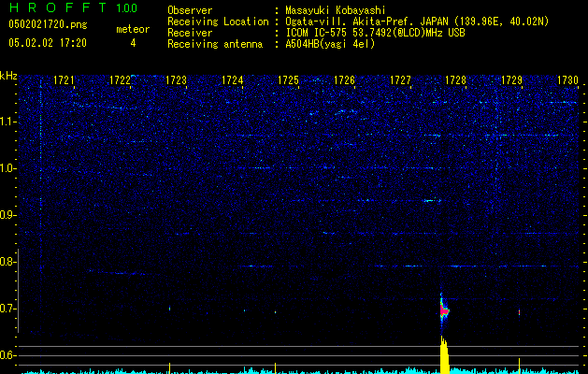This screenshot has height=374, width=588.
Task: Click the kHz axis unit label
Action: (x=8, y=76)
